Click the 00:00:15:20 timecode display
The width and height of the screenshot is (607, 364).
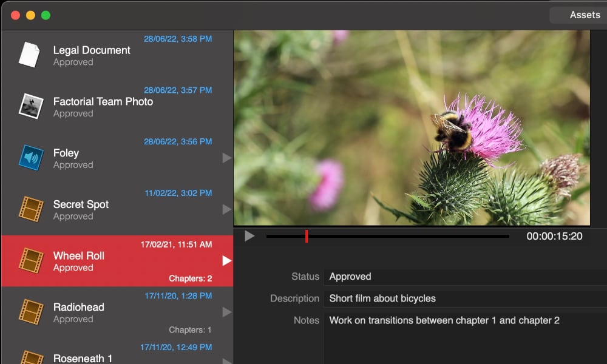[554, 237]
